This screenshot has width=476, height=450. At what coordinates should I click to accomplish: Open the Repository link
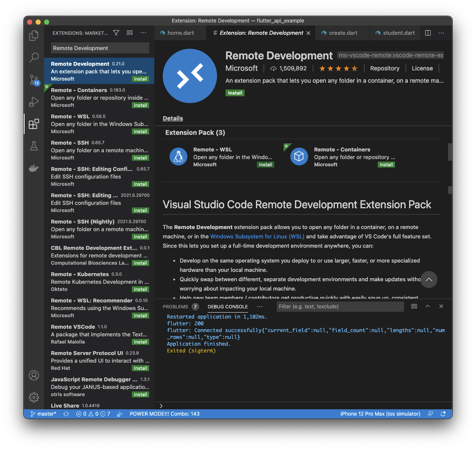tap(384, 68)
